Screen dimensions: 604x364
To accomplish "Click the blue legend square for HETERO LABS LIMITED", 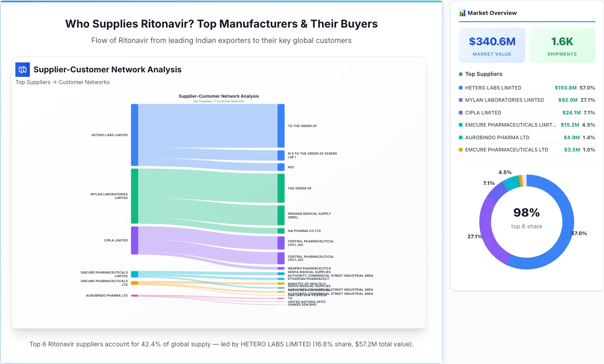I will (x=461, y=88).
